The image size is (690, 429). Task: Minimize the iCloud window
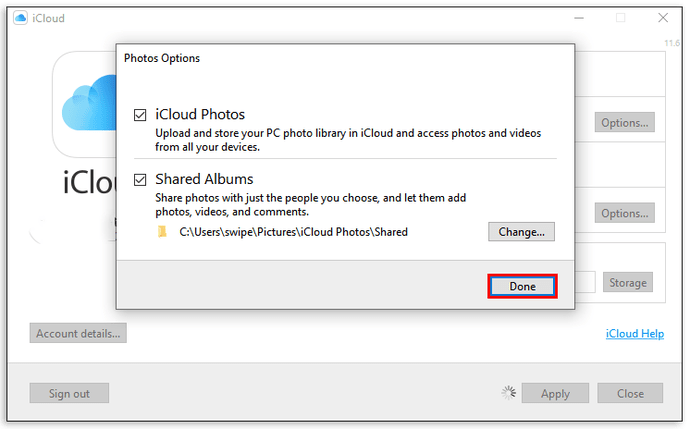[x=579, y=18]
